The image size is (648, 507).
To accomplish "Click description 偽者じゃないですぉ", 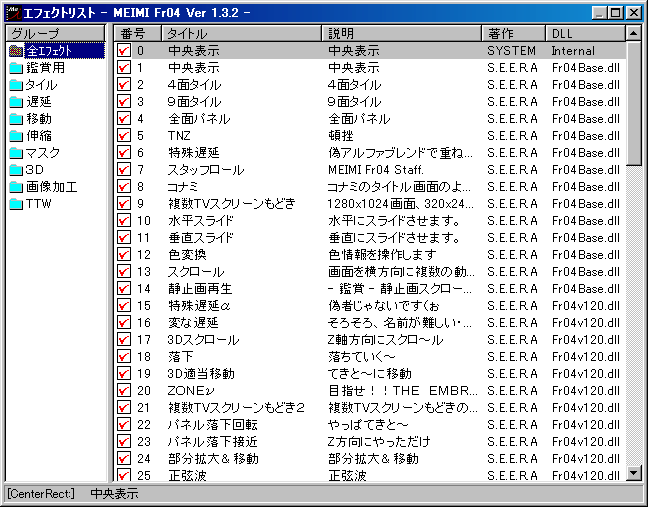I will (384, 306).
